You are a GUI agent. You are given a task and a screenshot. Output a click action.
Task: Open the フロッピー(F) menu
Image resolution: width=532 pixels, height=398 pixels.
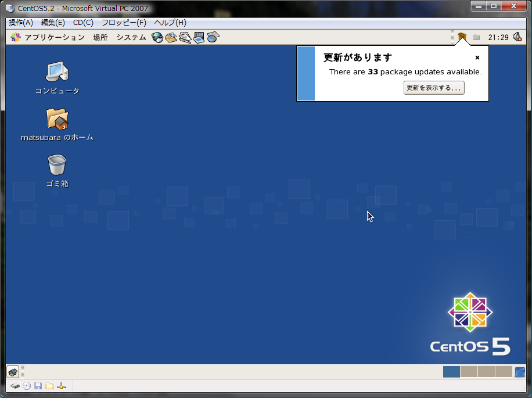point(124,23)
